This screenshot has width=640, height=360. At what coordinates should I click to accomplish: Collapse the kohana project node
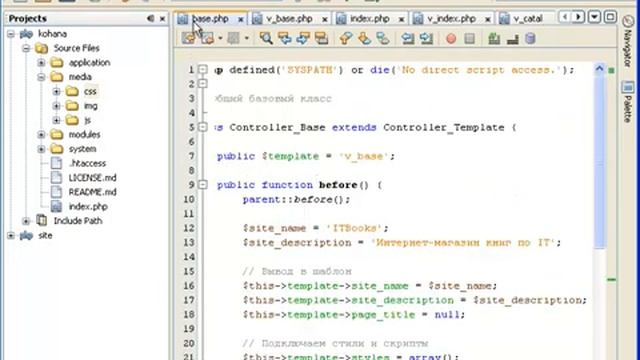11,34
